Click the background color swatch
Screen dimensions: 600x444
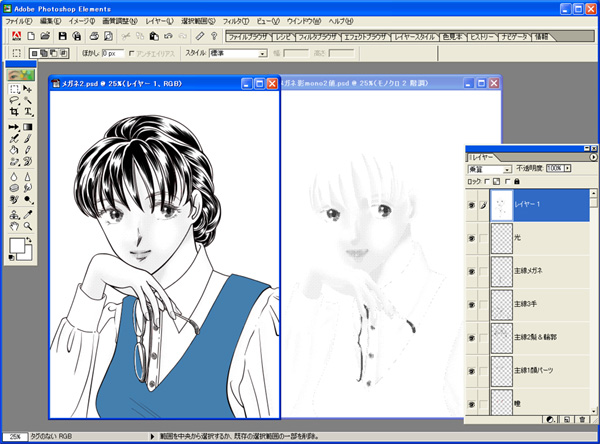pyautogui.click(x=28, y=256)
